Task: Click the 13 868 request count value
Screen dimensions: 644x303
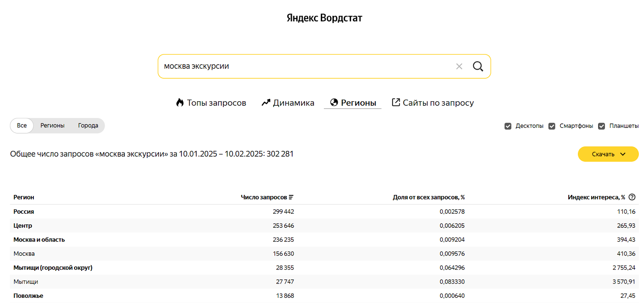Action: point(285,296)
